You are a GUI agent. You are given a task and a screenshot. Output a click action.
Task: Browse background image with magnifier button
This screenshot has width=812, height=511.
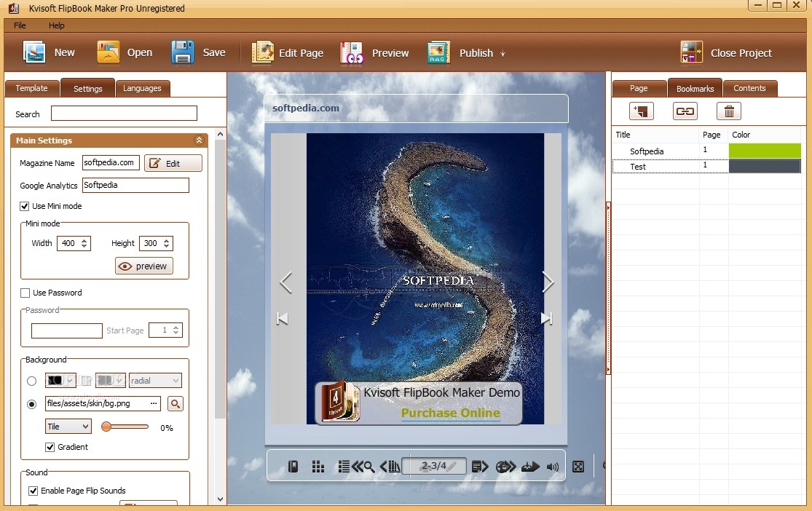[176, 404]
